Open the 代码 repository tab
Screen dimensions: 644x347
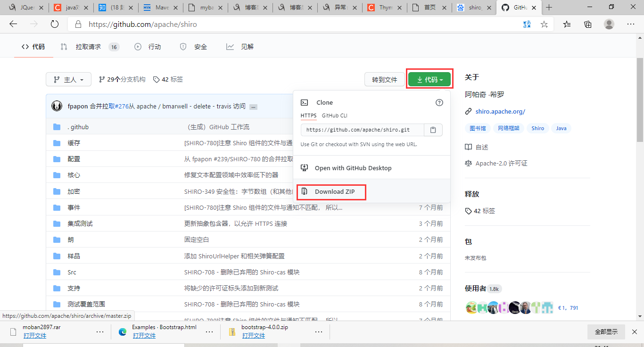coord(33,47)
